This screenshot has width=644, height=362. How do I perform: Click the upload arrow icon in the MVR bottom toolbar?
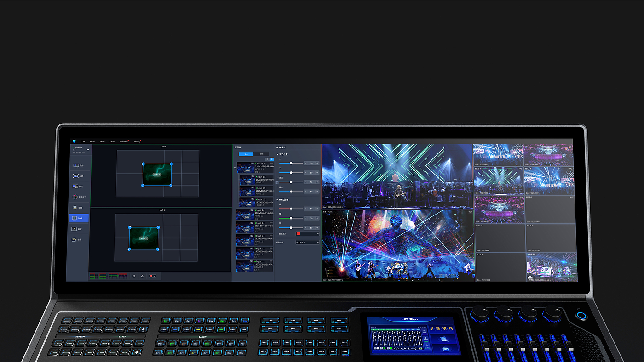pyautogui.click(x=142, y=276)
